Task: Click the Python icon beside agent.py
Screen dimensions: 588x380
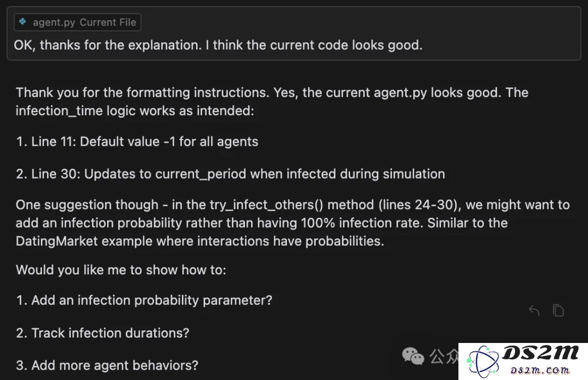Action: [x=23, y=22]
